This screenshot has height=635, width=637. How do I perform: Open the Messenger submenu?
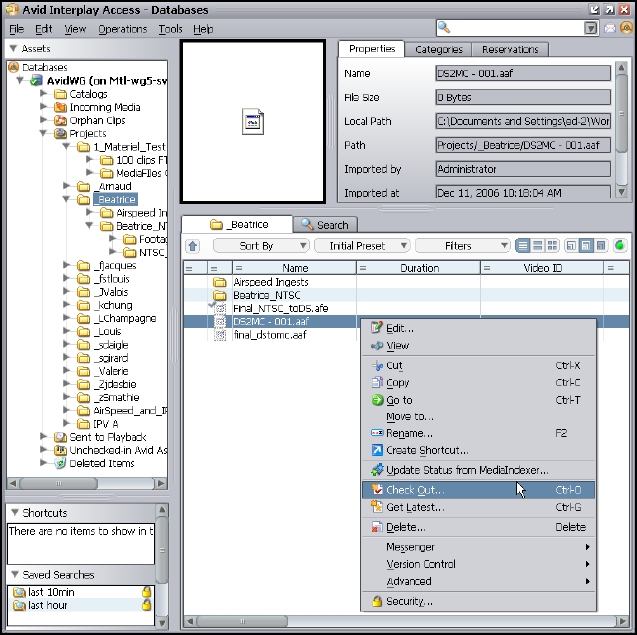(x=478, y=547)
